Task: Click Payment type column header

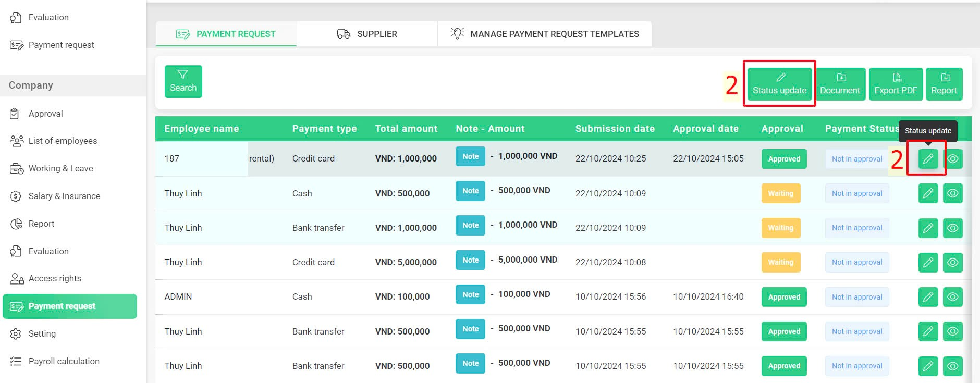Action: coord(324,129)
